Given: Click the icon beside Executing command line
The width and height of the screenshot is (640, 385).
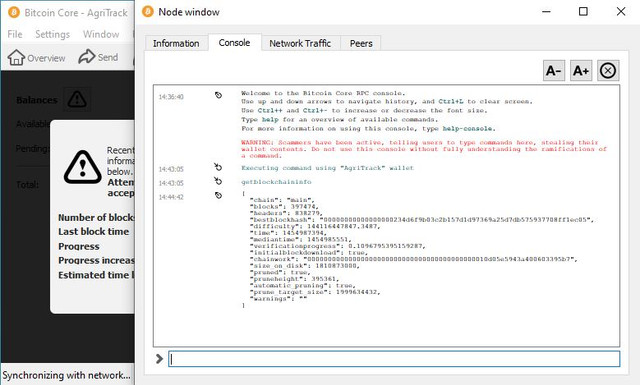Looking at the screenshot, I should [x=218, y=167].
